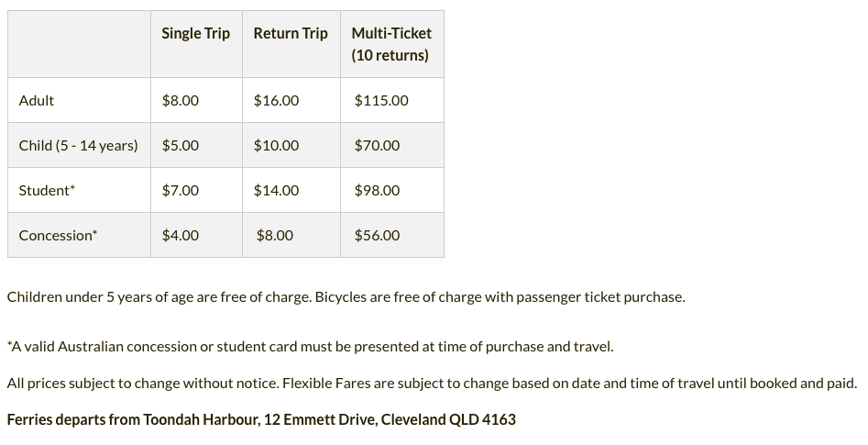This screenshot has height=445, width=868.
Task: Select the Student* row label
Action: 47,190
